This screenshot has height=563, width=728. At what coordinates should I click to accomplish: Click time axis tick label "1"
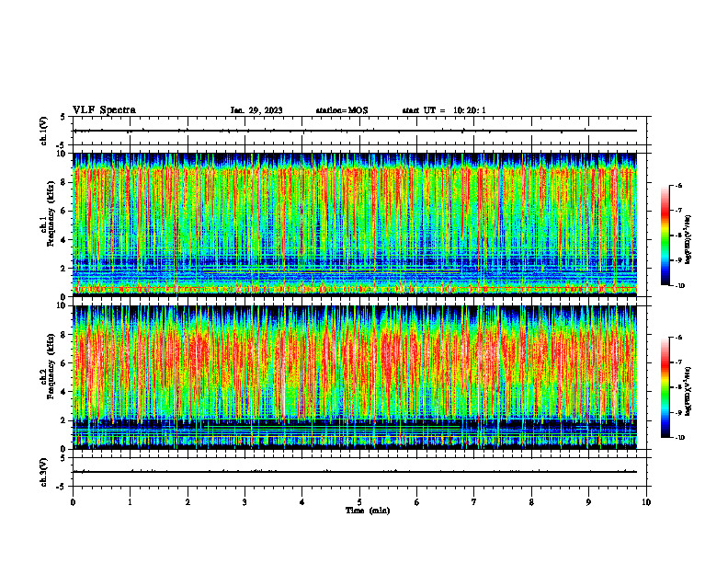click(x=130, y=502)
